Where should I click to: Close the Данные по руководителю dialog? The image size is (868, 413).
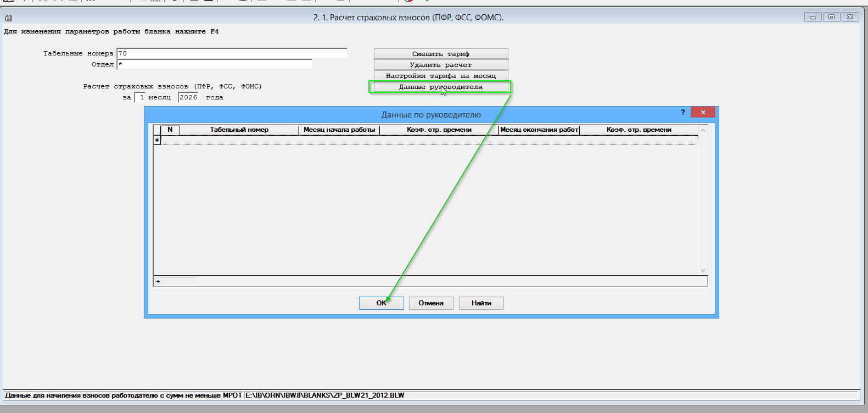coord(703,112)
